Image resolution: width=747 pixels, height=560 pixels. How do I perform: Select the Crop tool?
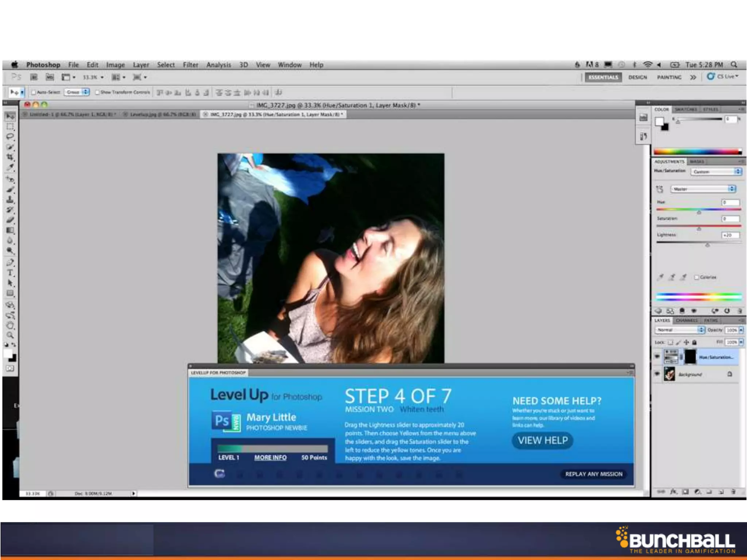(x=10, y=157)
